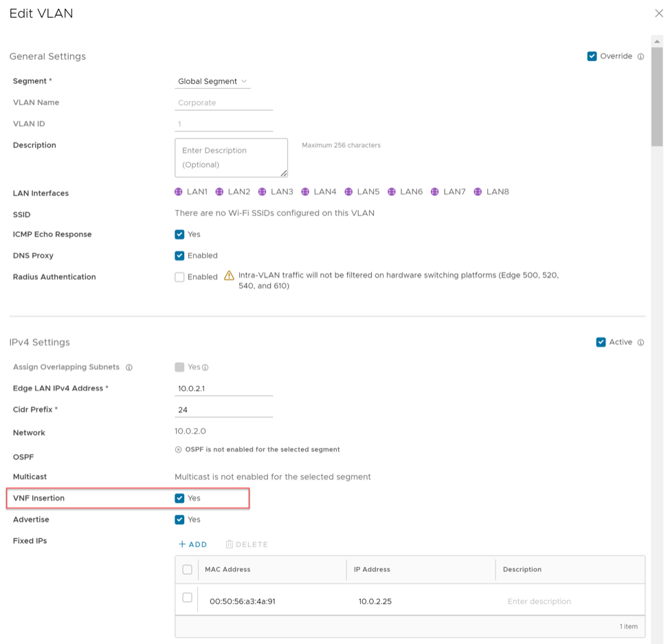668x644 pixels.
Task: Click the Delete fixed IP button
Action: coord(247,544)
